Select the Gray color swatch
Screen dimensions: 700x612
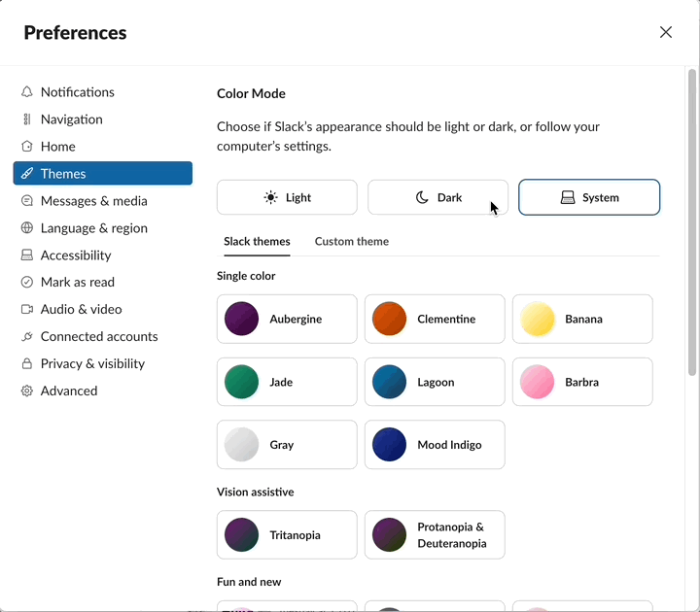(x=241, y=445)
